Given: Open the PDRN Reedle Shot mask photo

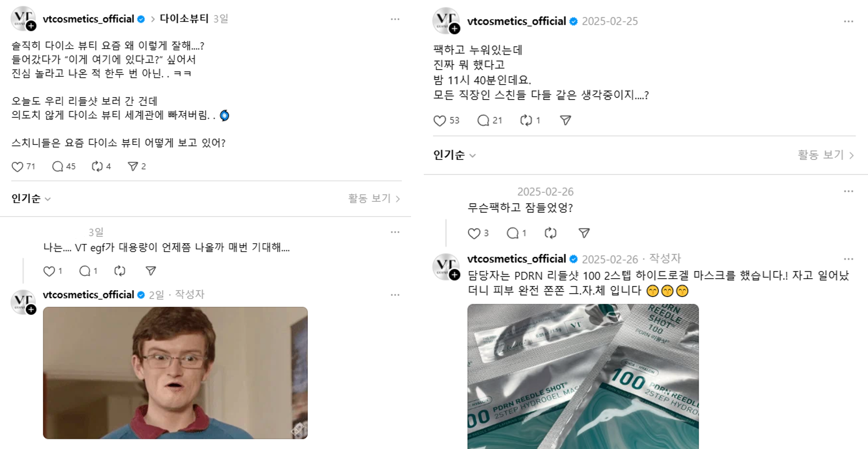Looking at the screenshot, I should (x=583, y=376).
